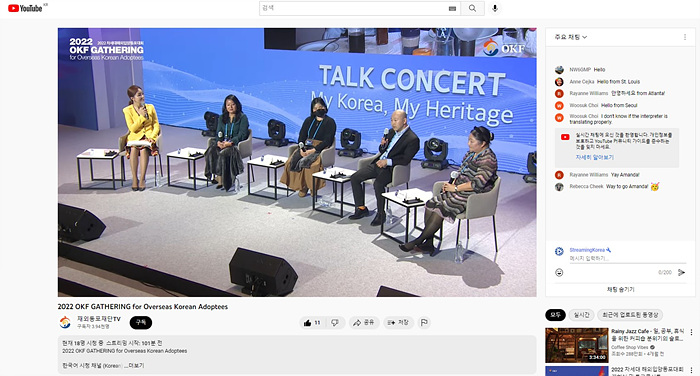The image size is (700, 376).
Task: Open the 재외동포재단TV channel name link
Action: 99,319
